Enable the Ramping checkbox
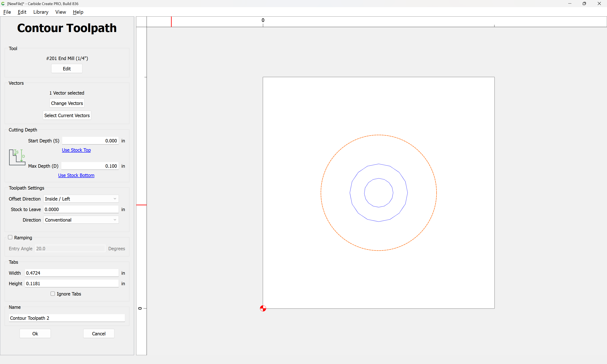This screenshot has height=364, width=607. point(10,237)
